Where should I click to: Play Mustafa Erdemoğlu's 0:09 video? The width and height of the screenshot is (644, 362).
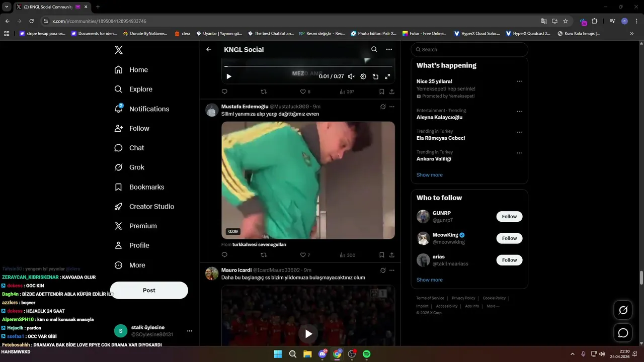308,180
